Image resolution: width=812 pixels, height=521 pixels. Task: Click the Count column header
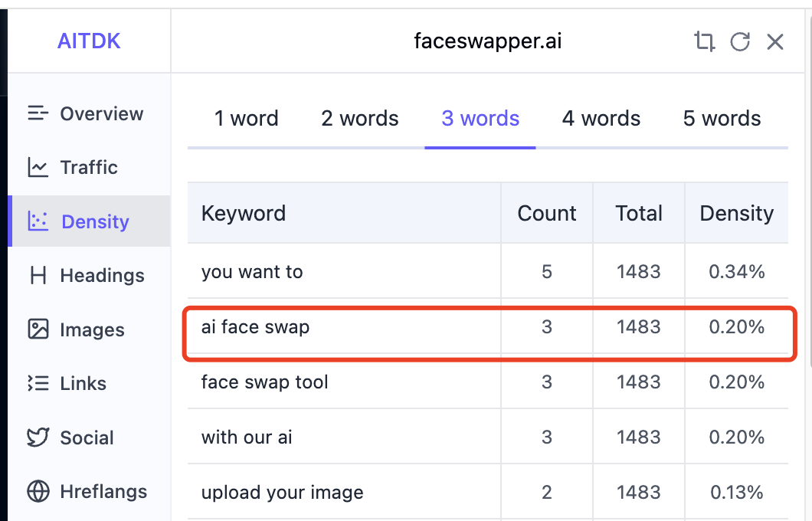pos(547,213)
